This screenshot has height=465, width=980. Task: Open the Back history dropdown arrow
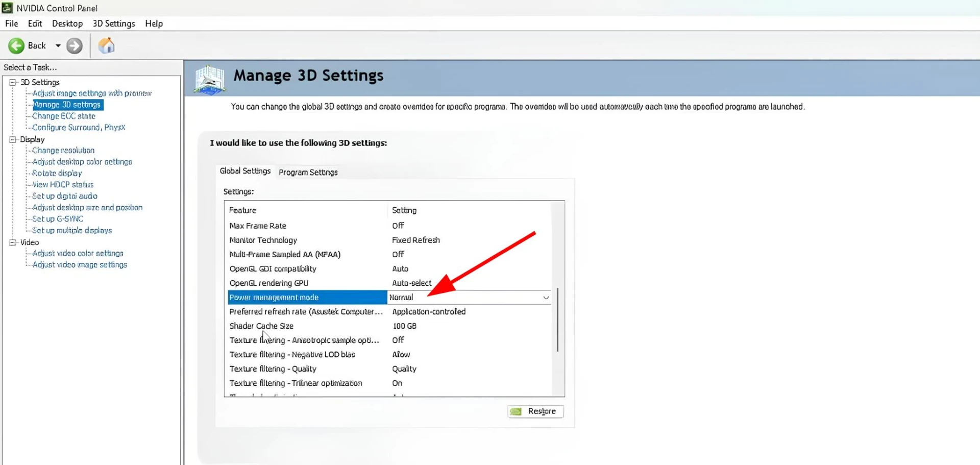(58, 46)
